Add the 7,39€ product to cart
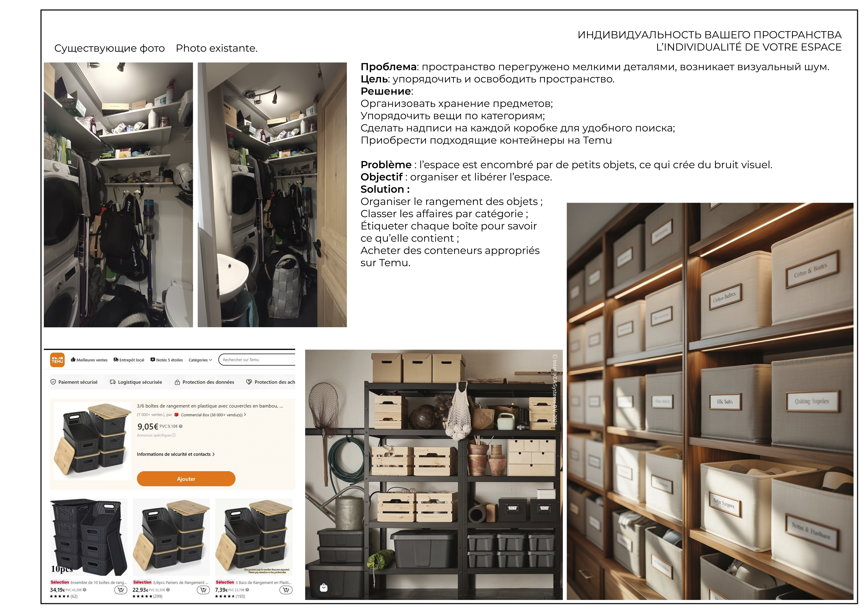The height and width of the screenshot is (614, 868). click(x=286, y=590)
